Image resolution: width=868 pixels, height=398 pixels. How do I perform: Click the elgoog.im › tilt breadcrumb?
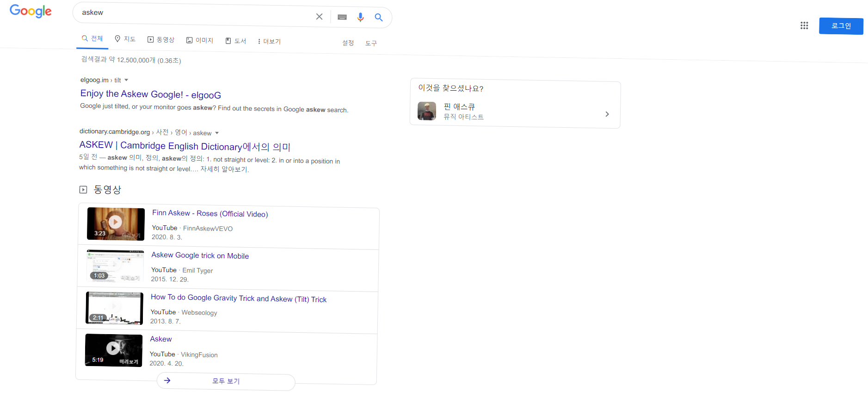100,80
